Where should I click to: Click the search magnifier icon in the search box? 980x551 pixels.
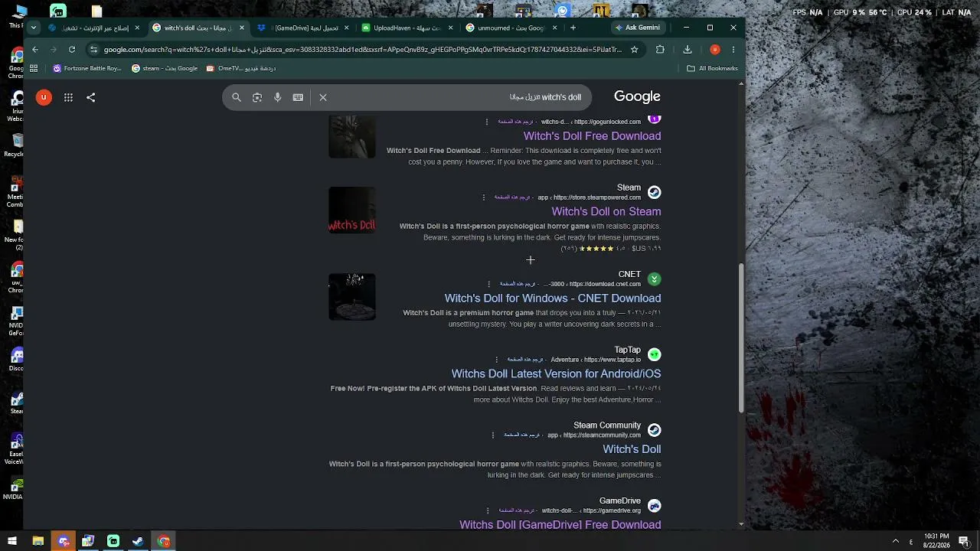tap(237, 97)
